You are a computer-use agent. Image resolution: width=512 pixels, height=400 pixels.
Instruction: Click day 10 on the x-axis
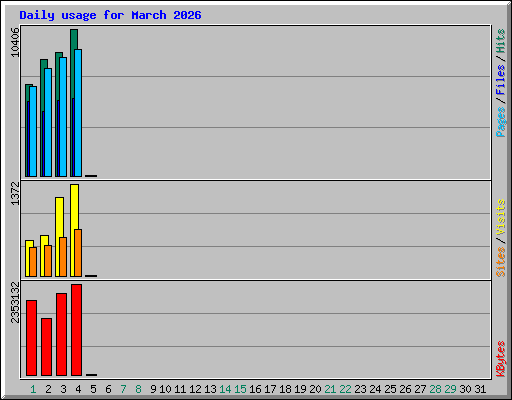pyautogui.click(x=165, y=389)
